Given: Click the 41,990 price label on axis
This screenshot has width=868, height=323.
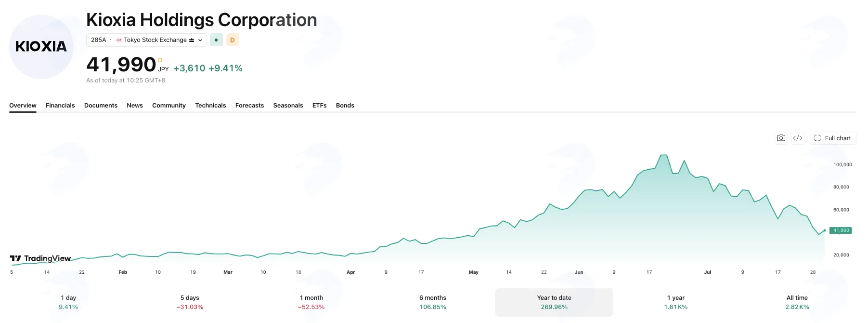Looking at the screenshot, I should (x=841, y=230).
